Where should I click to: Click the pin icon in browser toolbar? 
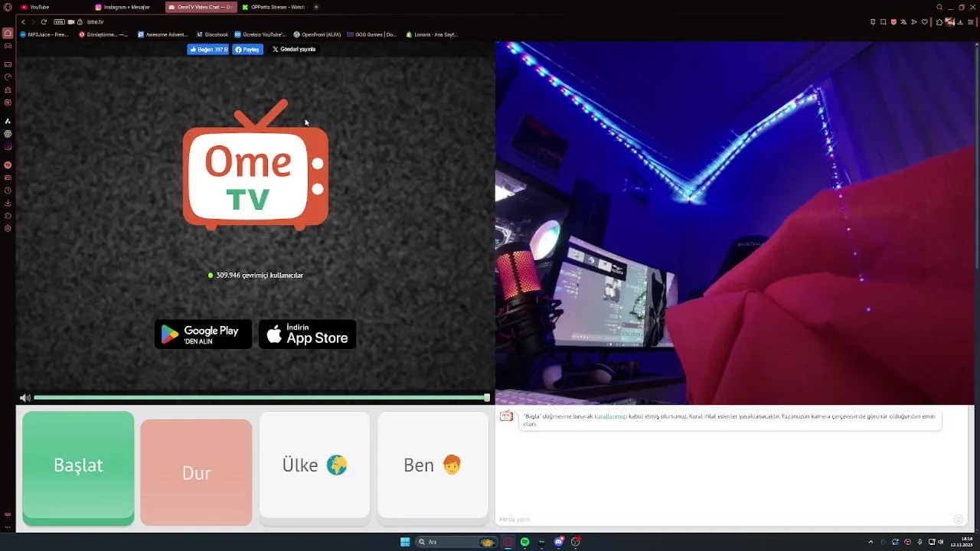873,22
